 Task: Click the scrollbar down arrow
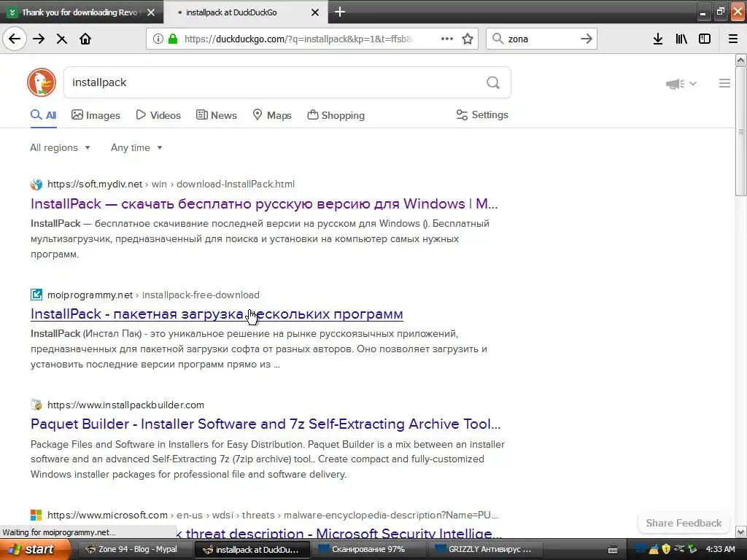740,532
